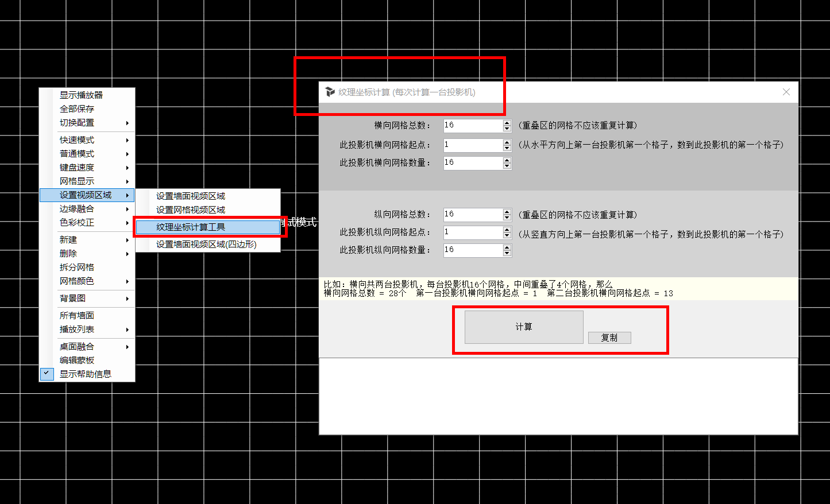Select 全部保存 in the context menu

[x=87, y=109]
